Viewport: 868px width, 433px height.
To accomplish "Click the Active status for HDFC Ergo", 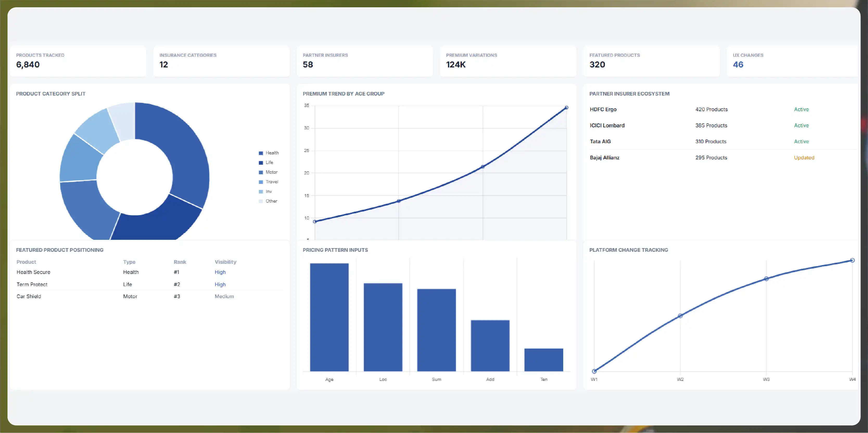I will pyautogui.click(x=801, y=110).
